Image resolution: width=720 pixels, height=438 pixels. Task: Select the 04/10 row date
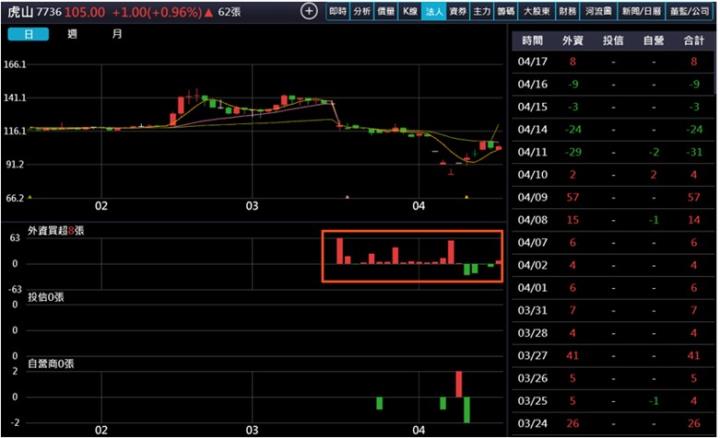tap(533, 174)
